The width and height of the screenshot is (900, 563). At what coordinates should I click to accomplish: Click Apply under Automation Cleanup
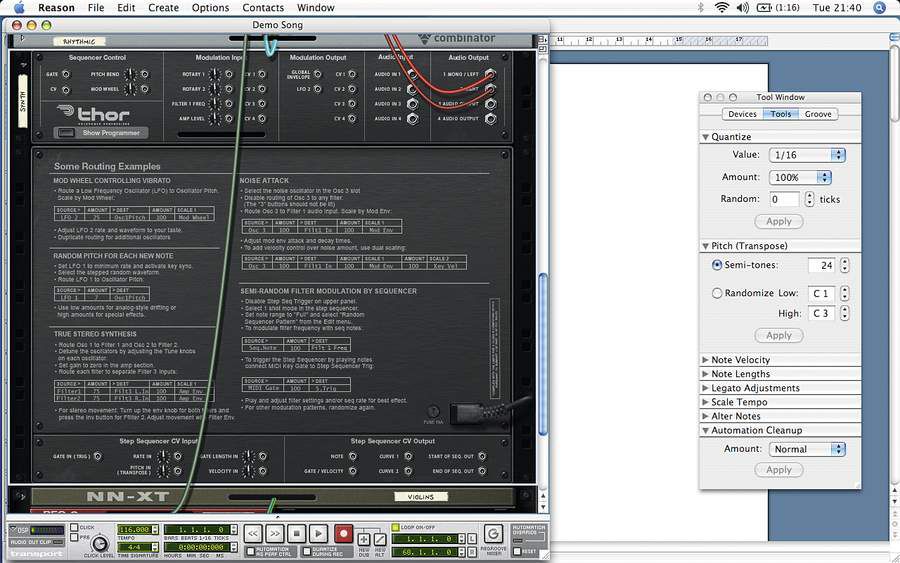[x=779, y=470]
